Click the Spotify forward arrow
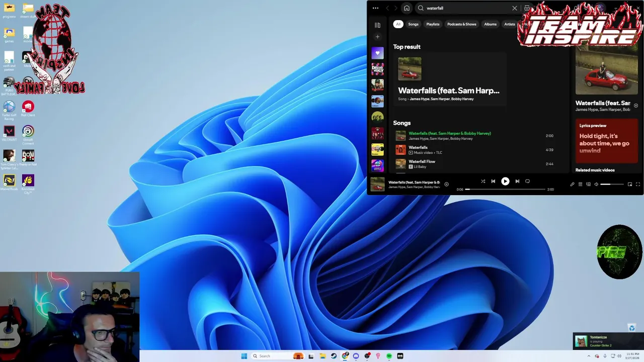644x362 pixels. [396, 8]
